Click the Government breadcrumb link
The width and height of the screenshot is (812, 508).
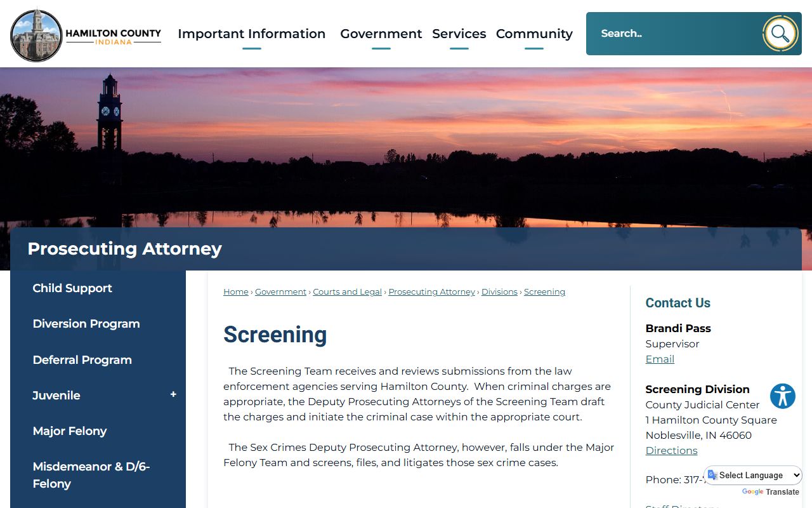pyautogui.click(x=281, y=292)
